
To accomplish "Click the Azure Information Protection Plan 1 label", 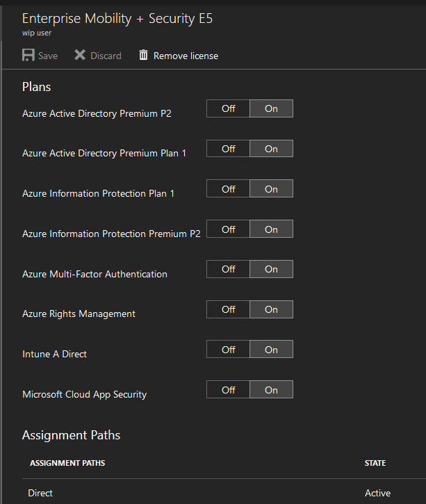I will tap(98, 193).
